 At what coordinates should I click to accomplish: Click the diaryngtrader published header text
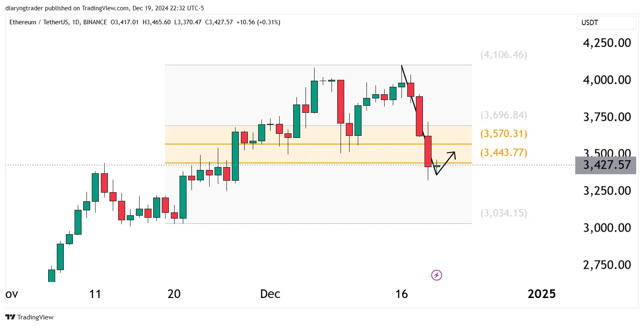tap(105, 8)
